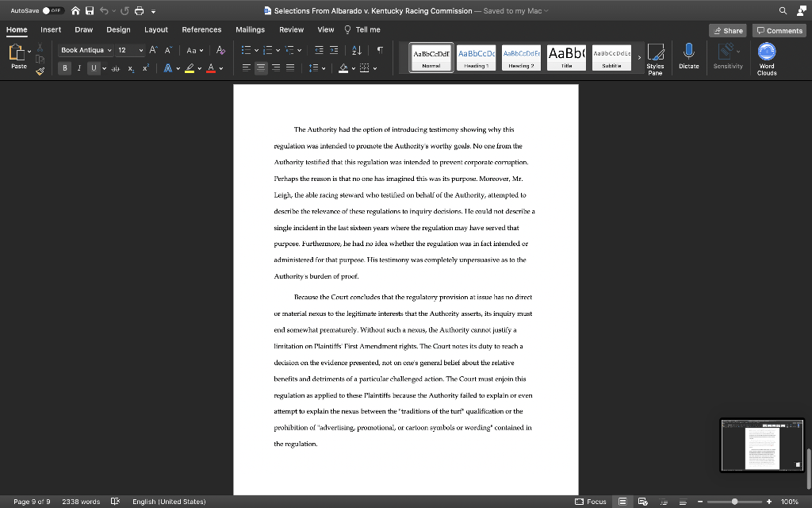
Task: Apply the Heading 1 style
Action: tap(476, 57)
